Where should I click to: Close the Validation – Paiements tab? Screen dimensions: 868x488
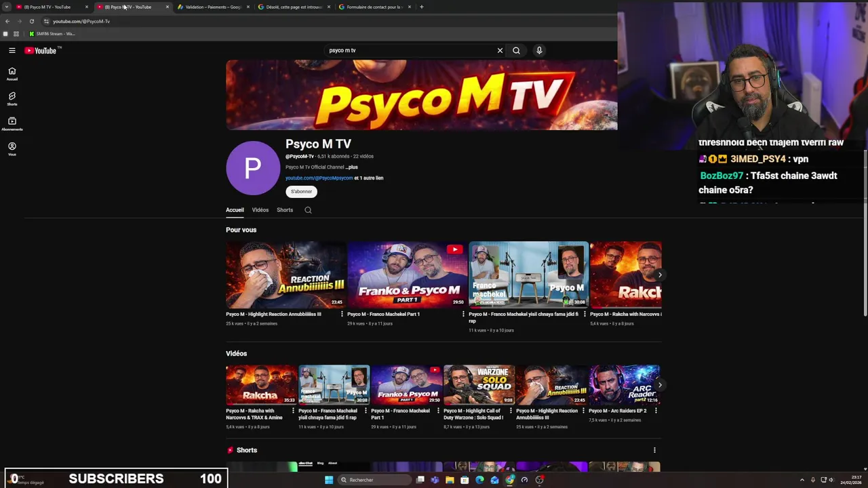click(x=248, y=7)
